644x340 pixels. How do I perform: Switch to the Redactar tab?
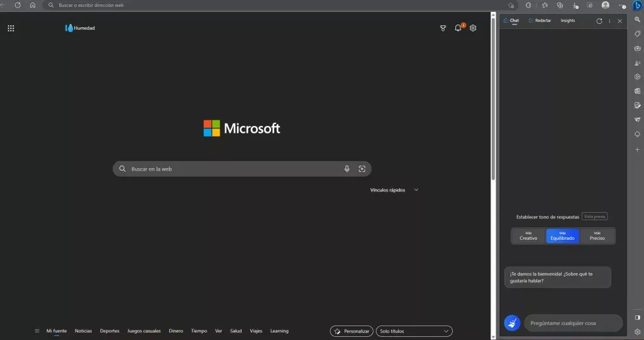click(x=540, y=21)
